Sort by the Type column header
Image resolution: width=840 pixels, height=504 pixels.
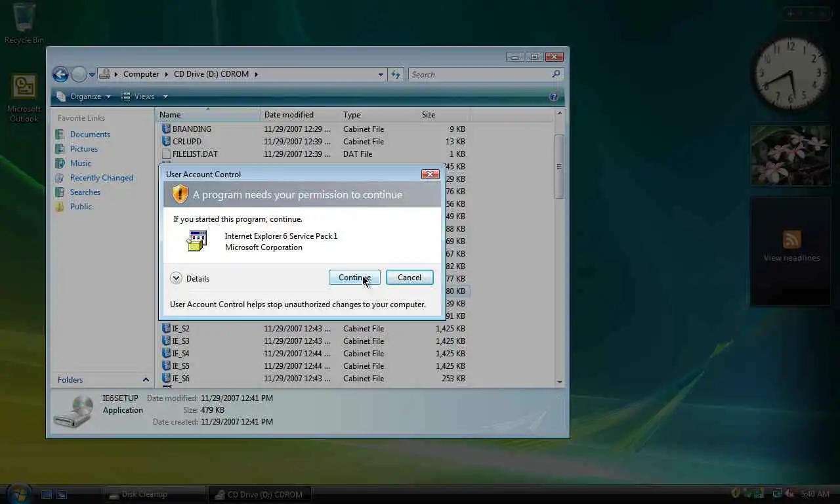pos(378,114)
